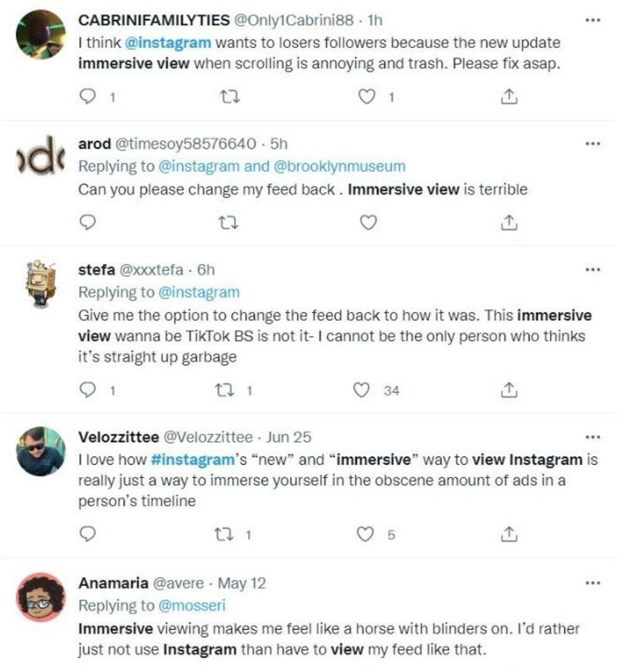The height and width of the screenshot is (672, 628).
Task: Share the CABRINIFAMILYTIES tweet
Action: (x=509, y=97)
